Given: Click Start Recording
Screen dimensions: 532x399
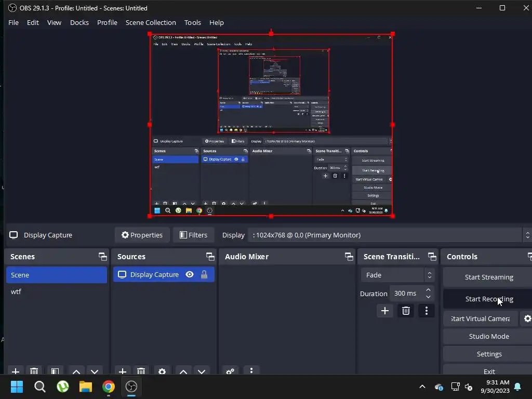Looking at the screenshot, I should click(488, 299).
